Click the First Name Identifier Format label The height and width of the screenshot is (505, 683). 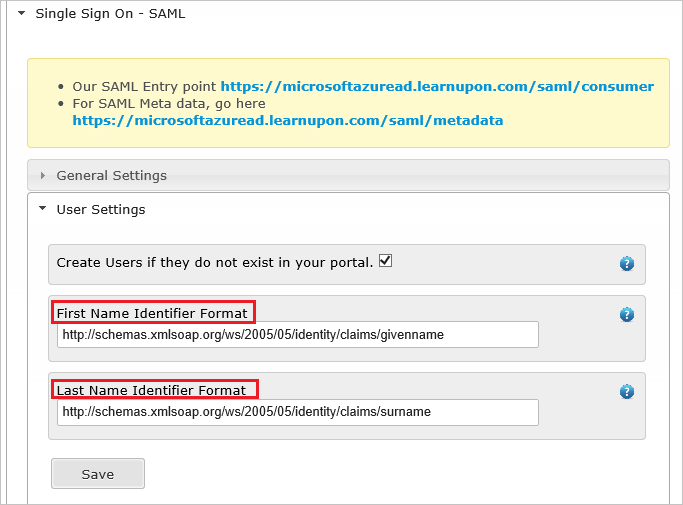(152, 313)
